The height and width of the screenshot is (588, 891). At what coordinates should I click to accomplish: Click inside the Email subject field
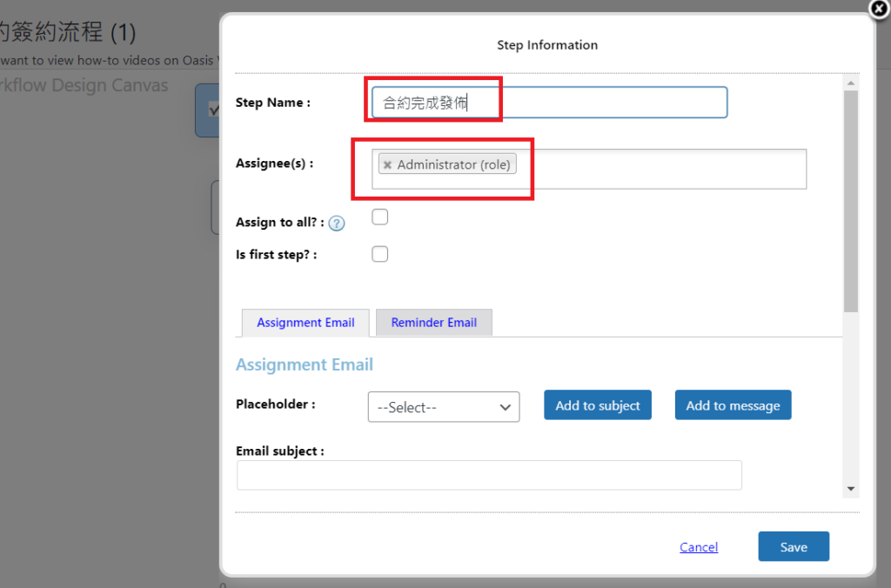coord(489,476)
